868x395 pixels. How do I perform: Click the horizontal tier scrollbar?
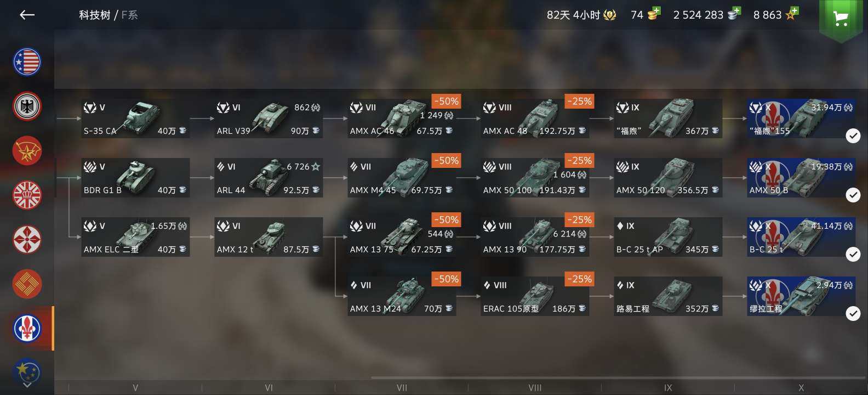[619, 378]
